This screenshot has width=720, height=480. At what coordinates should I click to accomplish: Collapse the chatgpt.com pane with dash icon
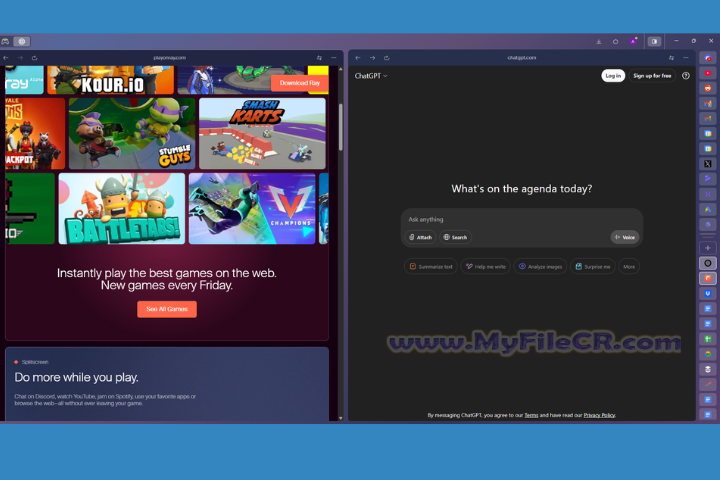686,58
